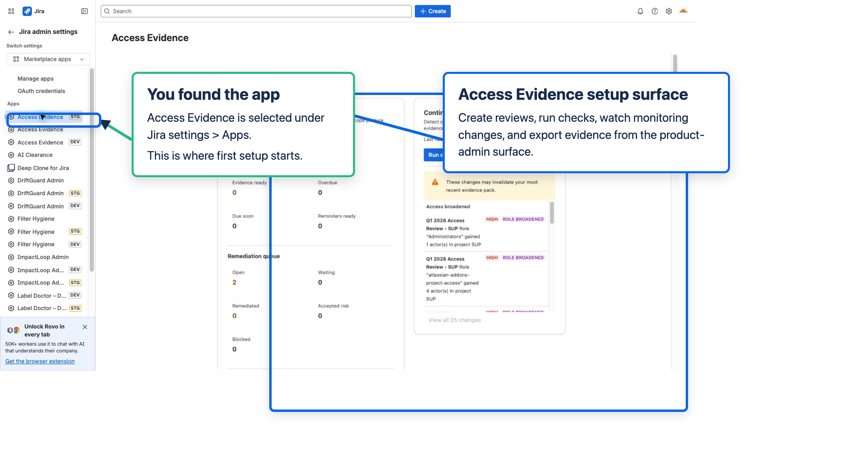
Task: Click the search field
Action: click(x=256, y=11)
